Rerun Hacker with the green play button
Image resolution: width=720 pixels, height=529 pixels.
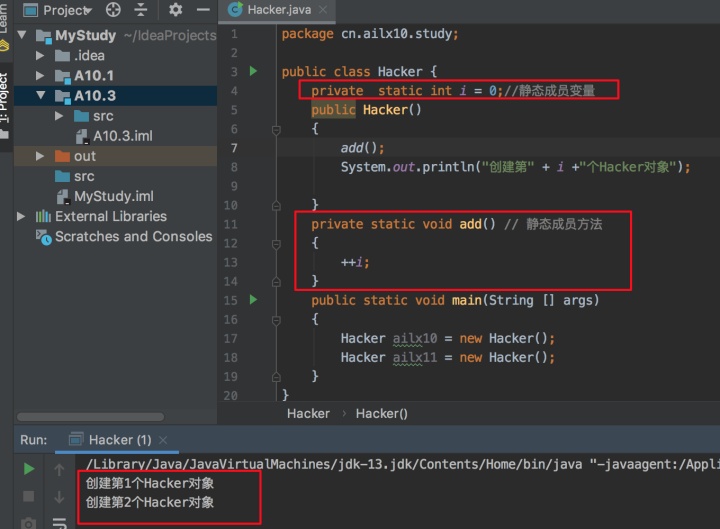pos(28,469)
